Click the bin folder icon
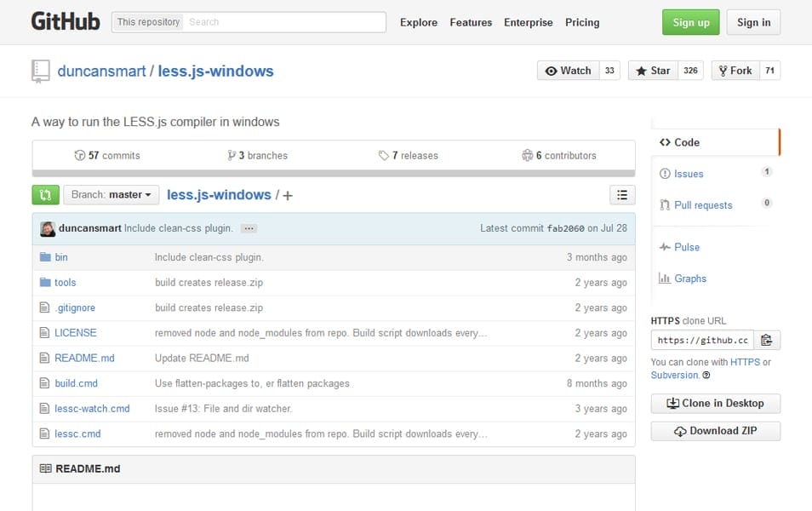The height and width of the screenshot is (511, 812). click(x=46, y=257)
